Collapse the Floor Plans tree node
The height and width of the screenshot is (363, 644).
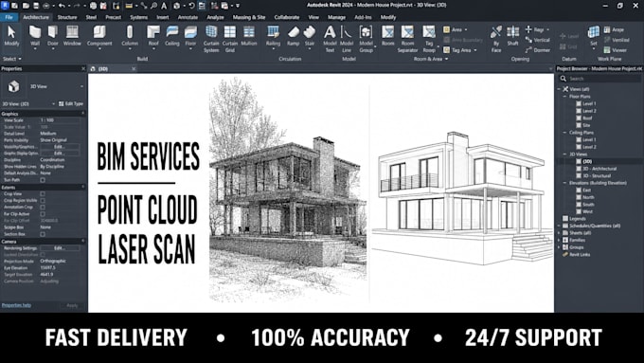(564, 96)
